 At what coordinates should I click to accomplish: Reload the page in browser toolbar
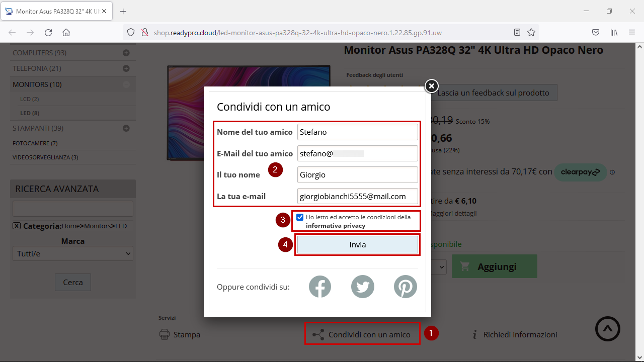coord(48,33)
